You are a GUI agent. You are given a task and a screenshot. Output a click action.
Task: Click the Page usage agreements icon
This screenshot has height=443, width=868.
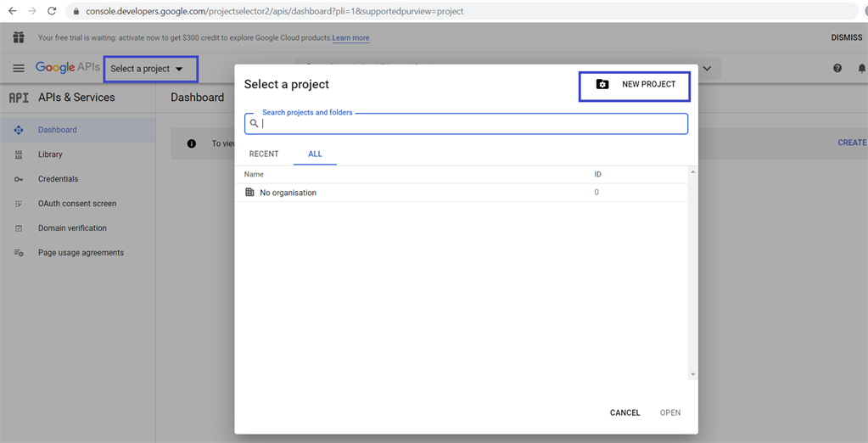(x=19, y=253)
